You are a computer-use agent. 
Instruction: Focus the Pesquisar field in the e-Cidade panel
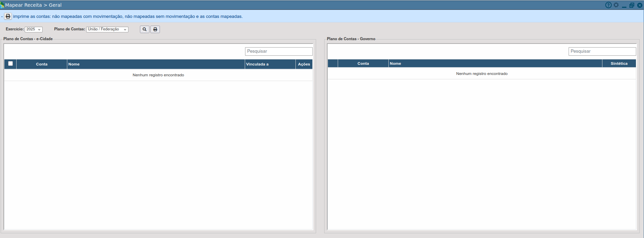(279, 51)
